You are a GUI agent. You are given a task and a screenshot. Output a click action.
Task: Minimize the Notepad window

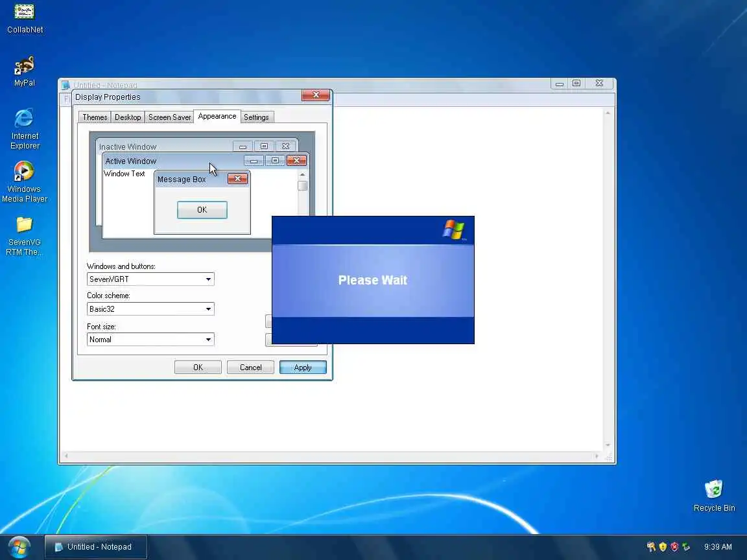point(560,84)
